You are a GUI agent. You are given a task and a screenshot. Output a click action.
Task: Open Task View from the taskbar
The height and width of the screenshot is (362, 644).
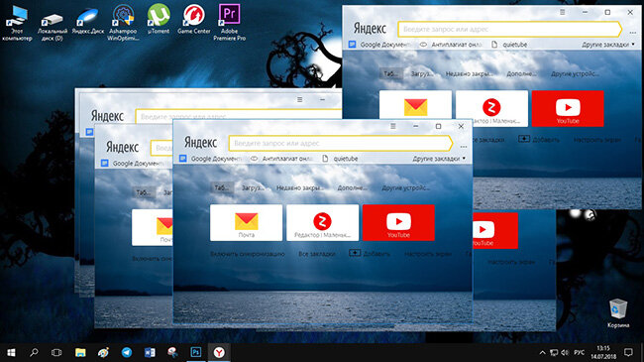pyautogui.click(x=56, y=352)
